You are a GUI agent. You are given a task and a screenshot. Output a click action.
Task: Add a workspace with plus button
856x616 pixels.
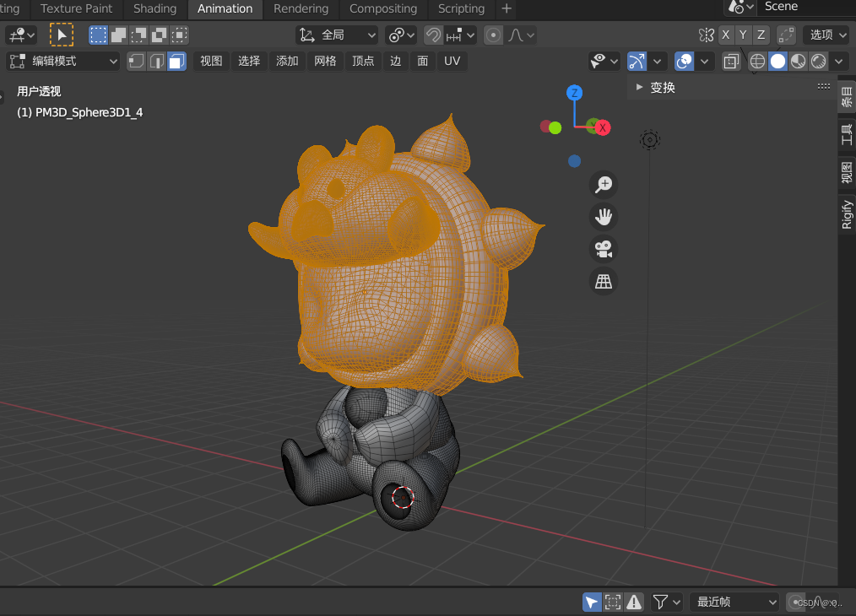click(x=507, y=8)
